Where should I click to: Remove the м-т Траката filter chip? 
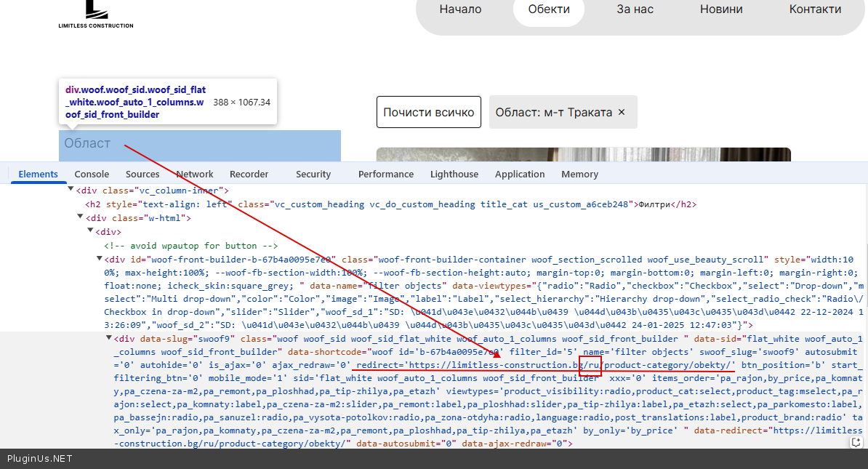[x=622, y=113]
